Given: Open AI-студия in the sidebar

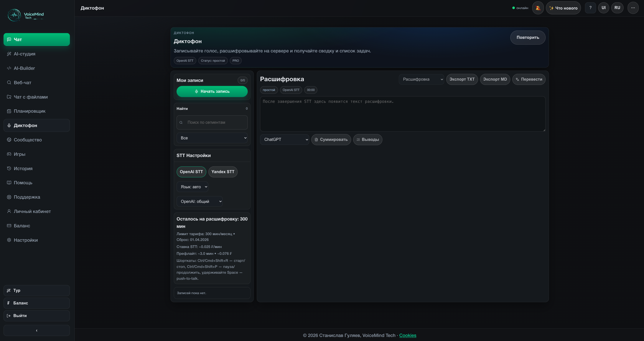Looking at the screenshot, I should [x=24, y=54].
